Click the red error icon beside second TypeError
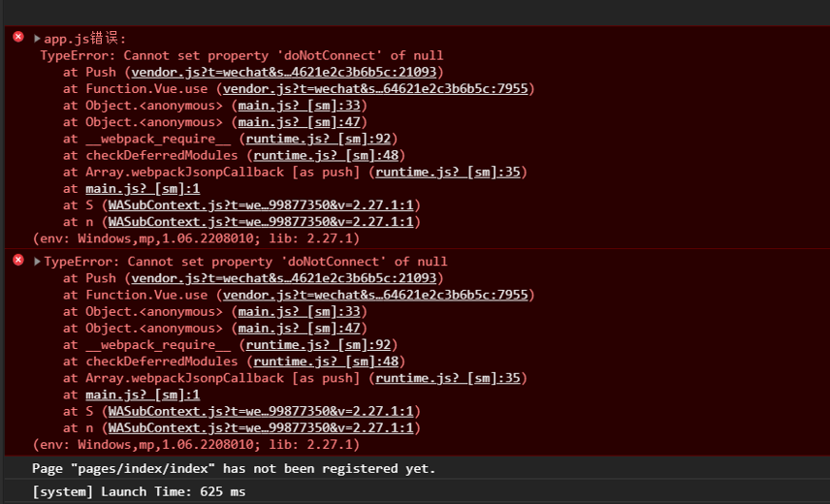830x504 pixels. tap(18, 260)
